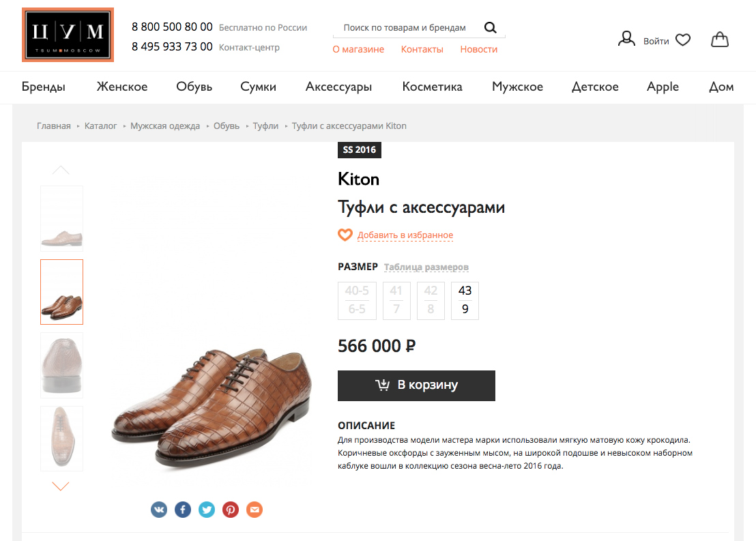Share the product by email icon
Image resolution: width=756 pixels, height=541 pixels.
tap(255, 509)
